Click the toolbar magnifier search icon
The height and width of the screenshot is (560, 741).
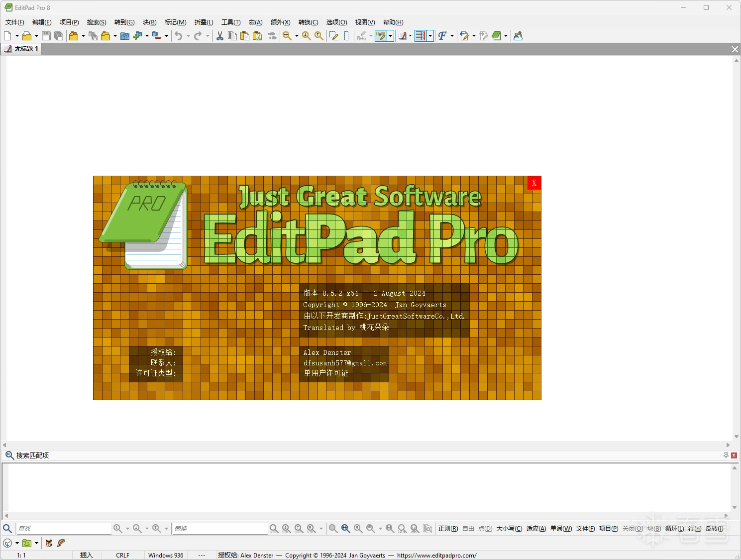click(x=287, y=36)
